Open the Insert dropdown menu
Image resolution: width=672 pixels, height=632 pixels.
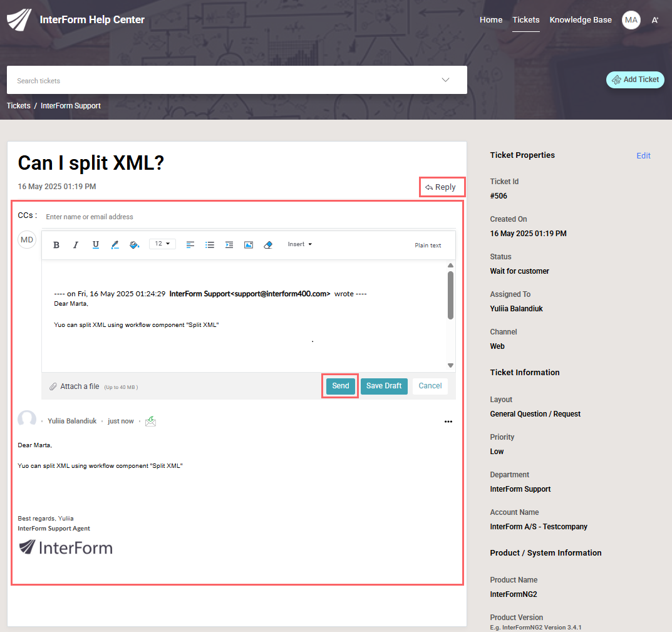tap(300, 244)
